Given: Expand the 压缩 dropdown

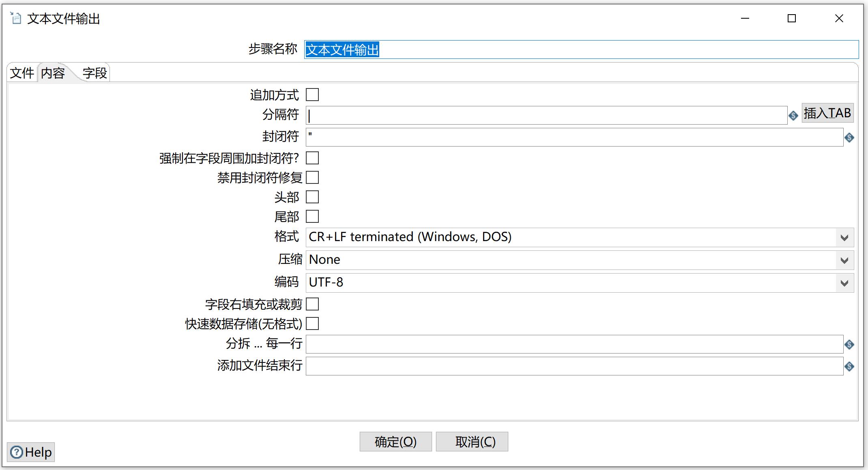Looking at the screenshot, I should point(844,259).
